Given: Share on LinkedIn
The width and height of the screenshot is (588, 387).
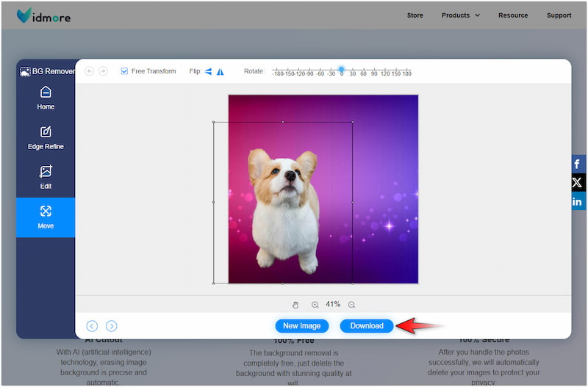Looking at the screenshot, I should click(578, 201).
